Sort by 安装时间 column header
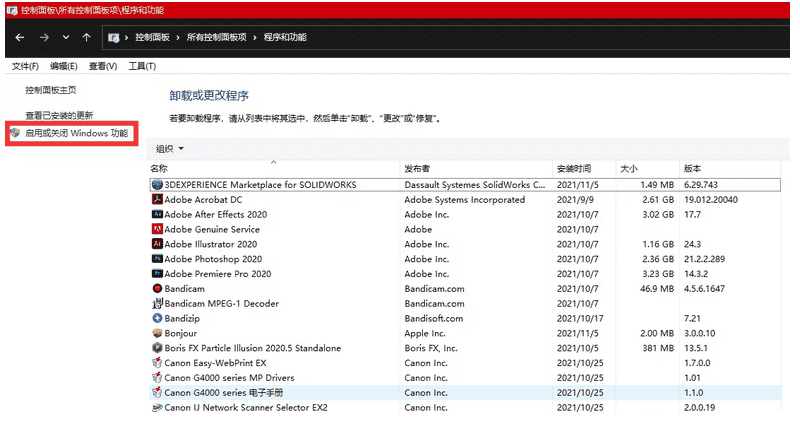The height and width of the screenshot is (435, 800). [573, 168]
